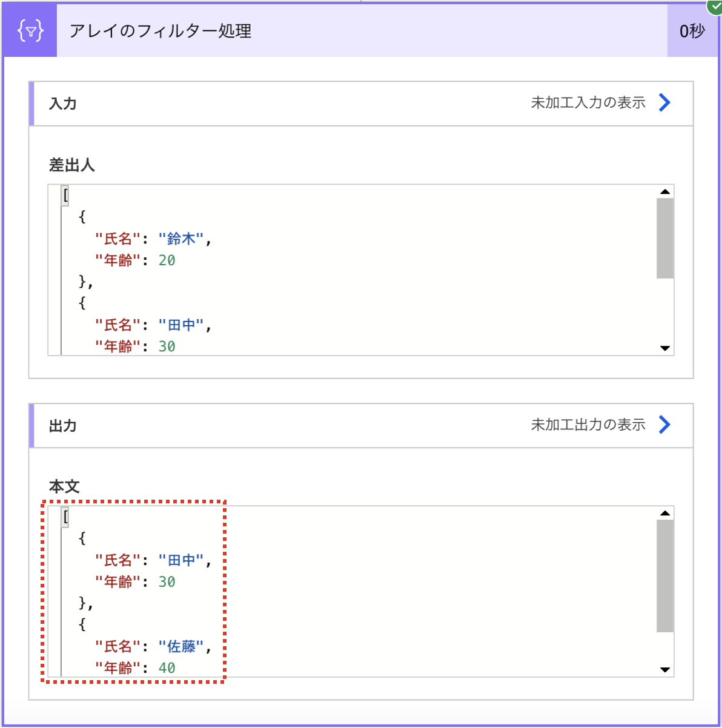Image resolution: width=722 pixels, height=728 pixels.
Task: Click the opening bracket in 本文 output
Action: [65, 517]
